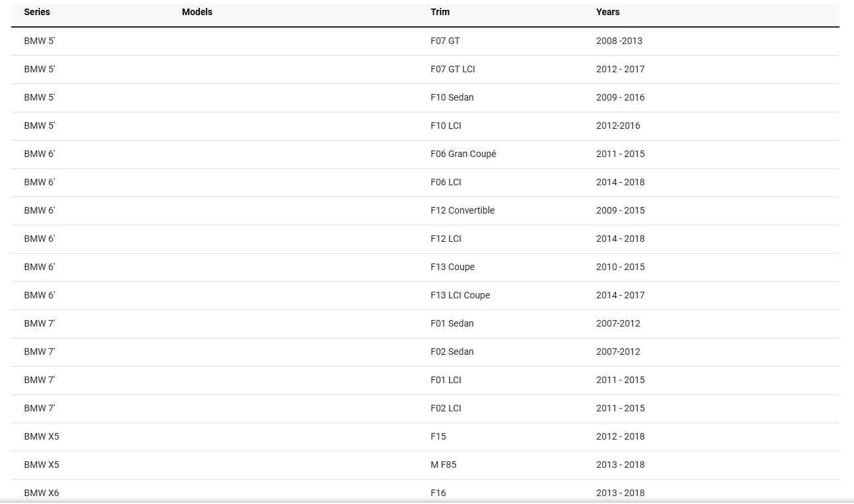The height and width of the screenshot is (504, 854).
Task: Click the Models column header
Action: [x=197, y=12]
